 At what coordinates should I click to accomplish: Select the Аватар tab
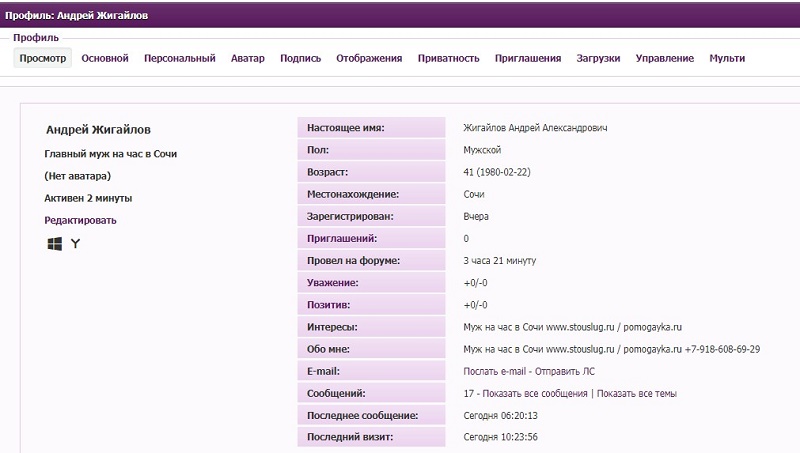[248, 58]
